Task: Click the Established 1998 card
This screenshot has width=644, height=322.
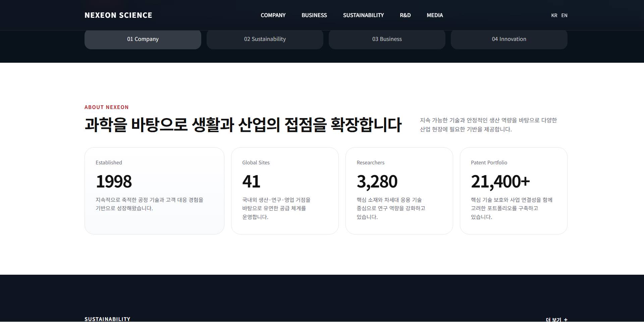Action: pos(154,191)
